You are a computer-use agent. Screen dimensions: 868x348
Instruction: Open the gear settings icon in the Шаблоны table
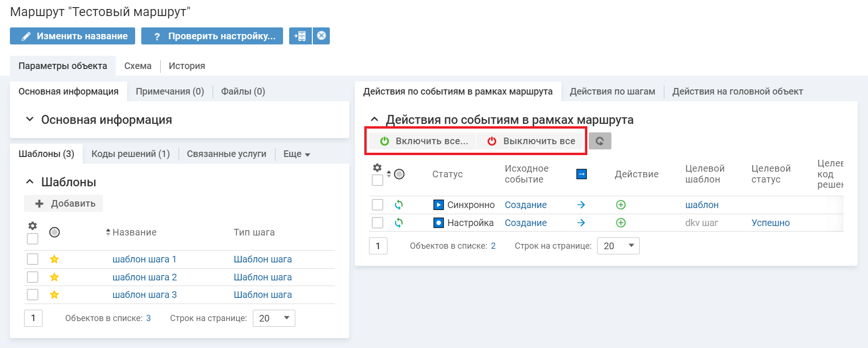point(33,226)
